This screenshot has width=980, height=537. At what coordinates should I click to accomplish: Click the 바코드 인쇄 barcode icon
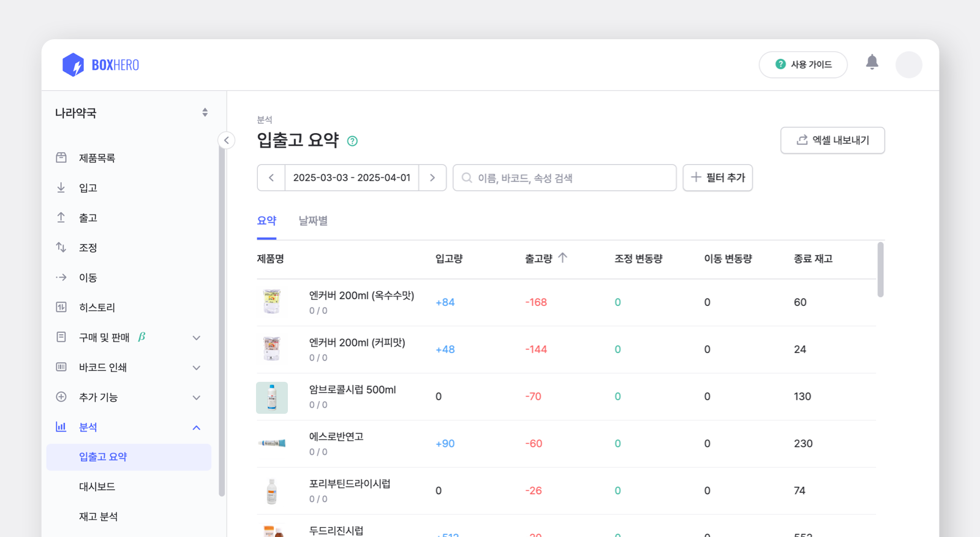[61, 367]
